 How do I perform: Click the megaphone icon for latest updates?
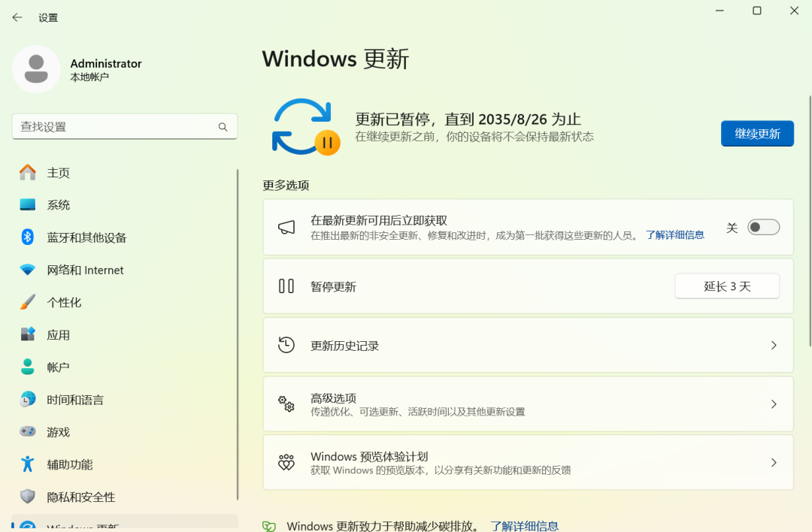pos(286,227)
